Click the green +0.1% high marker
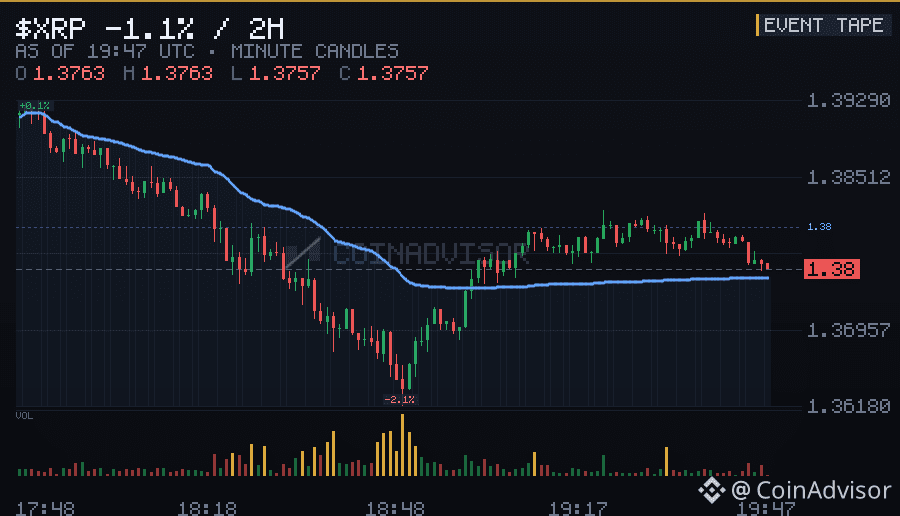Screen dimensions: 900x516 (34, 106)
